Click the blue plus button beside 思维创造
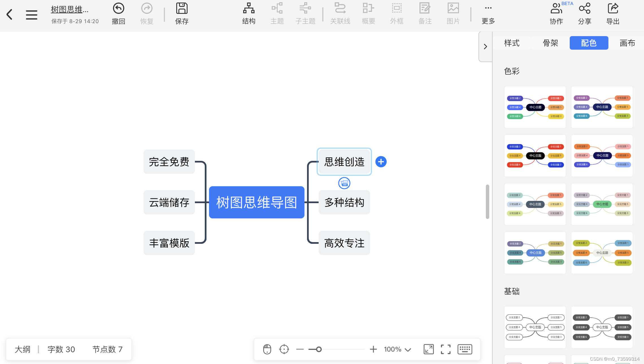Viewport: 644px width, 364px height. click(x=381, y=162)
